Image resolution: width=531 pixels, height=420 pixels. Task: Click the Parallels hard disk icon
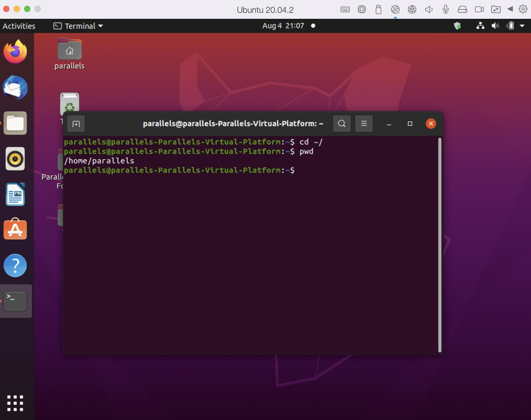click(x=462, y=10)
